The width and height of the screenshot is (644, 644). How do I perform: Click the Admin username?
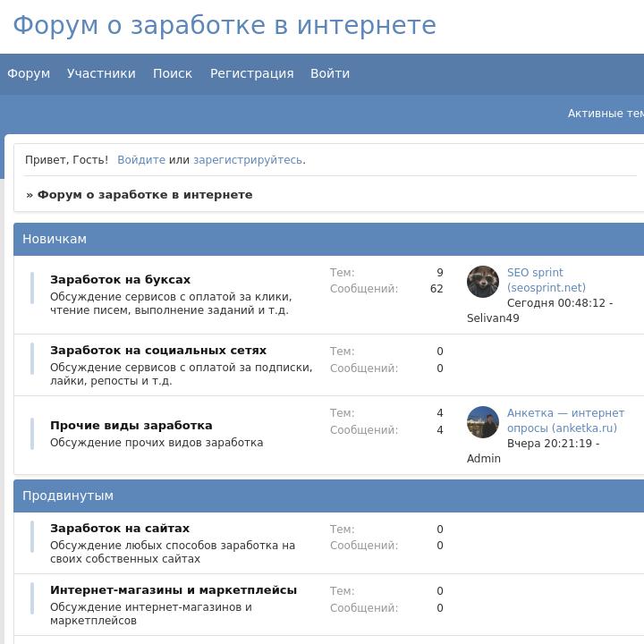483,459
